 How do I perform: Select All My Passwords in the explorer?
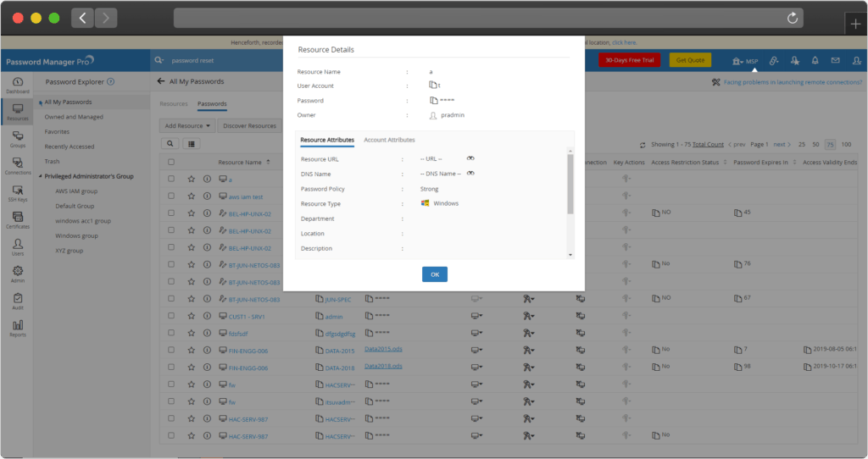click(x=68, y=102)
